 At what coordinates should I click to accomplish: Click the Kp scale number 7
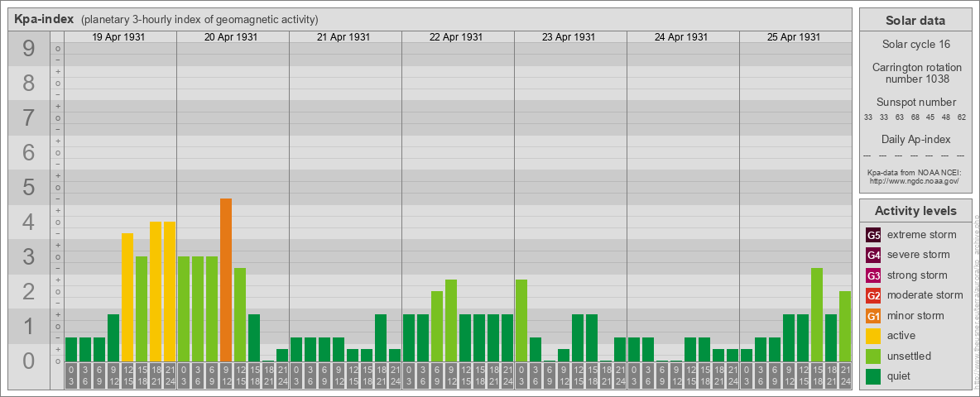point(29,118)
